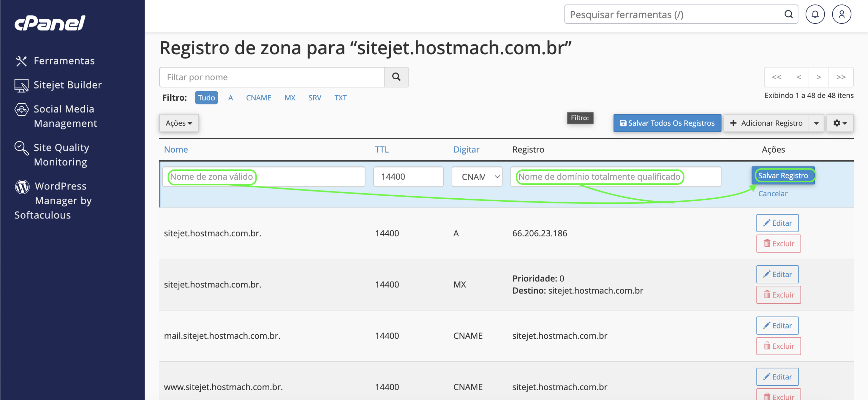Viewport: 868px width, 400px height.
Task: Filter records by SRV type
Action: 315,98
